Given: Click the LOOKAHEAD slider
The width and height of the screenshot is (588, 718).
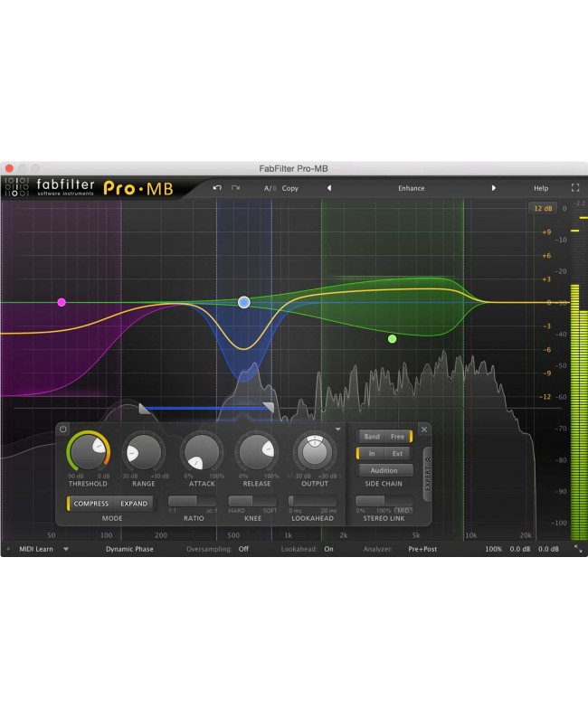Looking at the screenshot, I should [x=313, y=501].
